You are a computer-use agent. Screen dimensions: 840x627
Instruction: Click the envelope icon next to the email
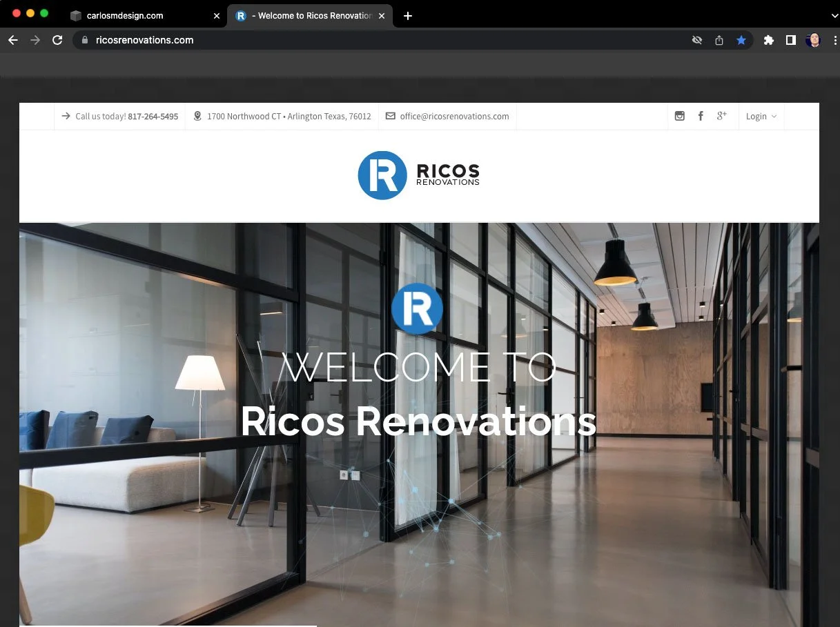(x=390, y=116)
